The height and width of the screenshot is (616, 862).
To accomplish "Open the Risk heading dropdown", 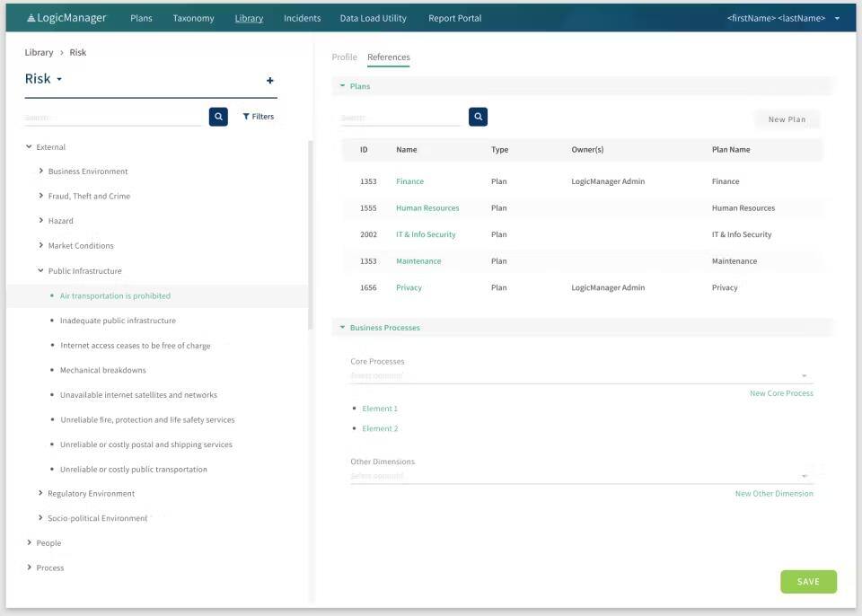I will pos(59,79).
